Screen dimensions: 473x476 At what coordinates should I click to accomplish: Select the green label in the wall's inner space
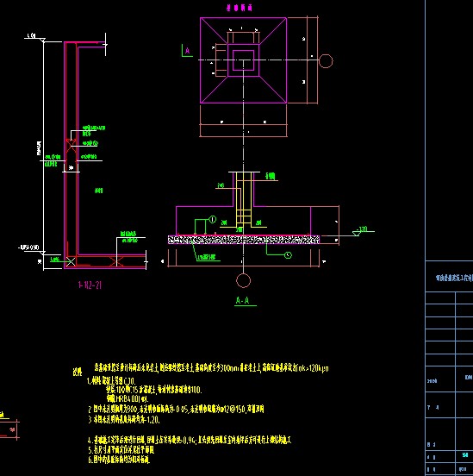(x=98, y=191)
